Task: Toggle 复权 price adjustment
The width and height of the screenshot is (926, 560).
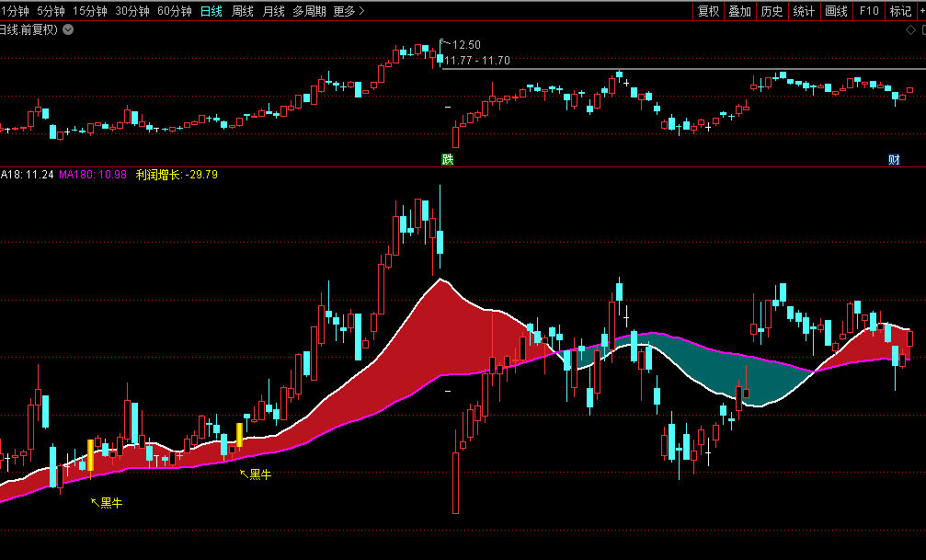Action: pyautogui.click(x=708, y=11)
